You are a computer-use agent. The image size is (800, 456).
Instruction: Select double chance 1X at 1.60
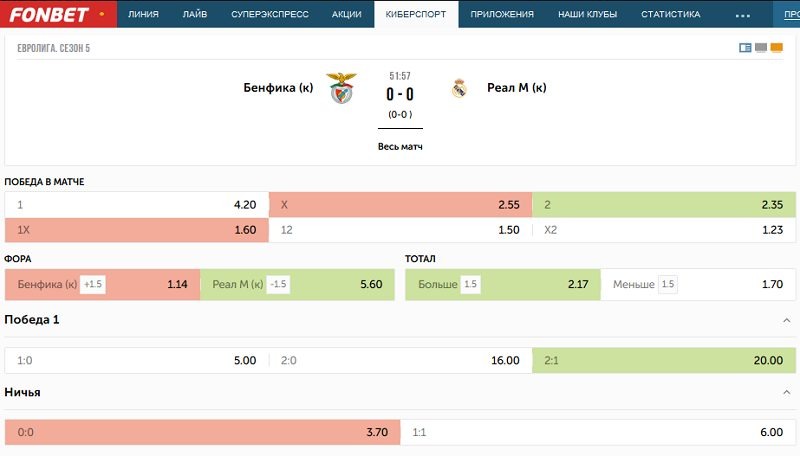click(136, 229)
